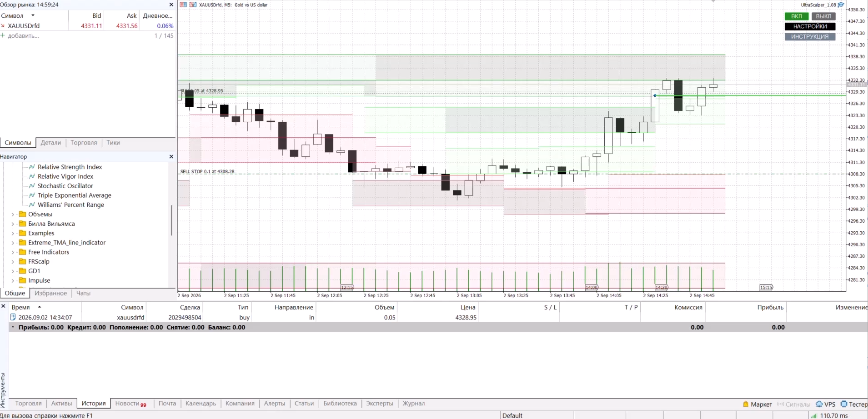Click the добавить... symbol input field
868x419 pixels.
click(x=23, y=35)
